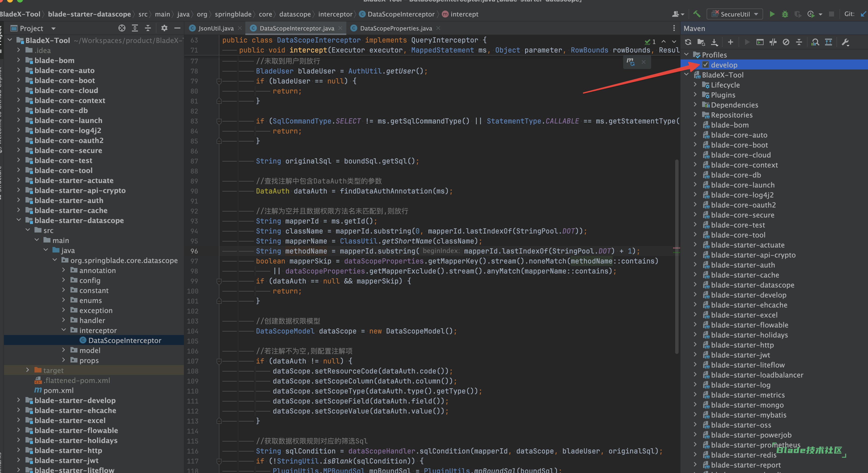This screenshot has height=473, width=868.
Task: Reload all Maven projects
Action: tap(688, 42)
